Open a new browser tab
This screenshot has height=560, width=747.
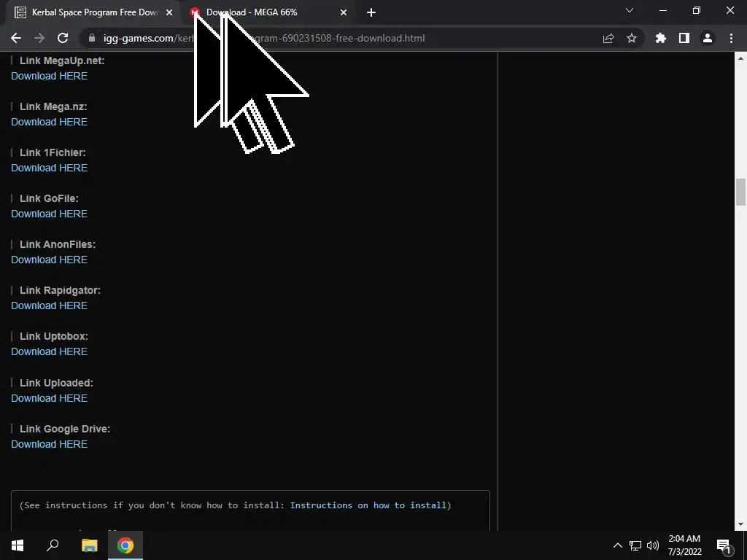371,12
